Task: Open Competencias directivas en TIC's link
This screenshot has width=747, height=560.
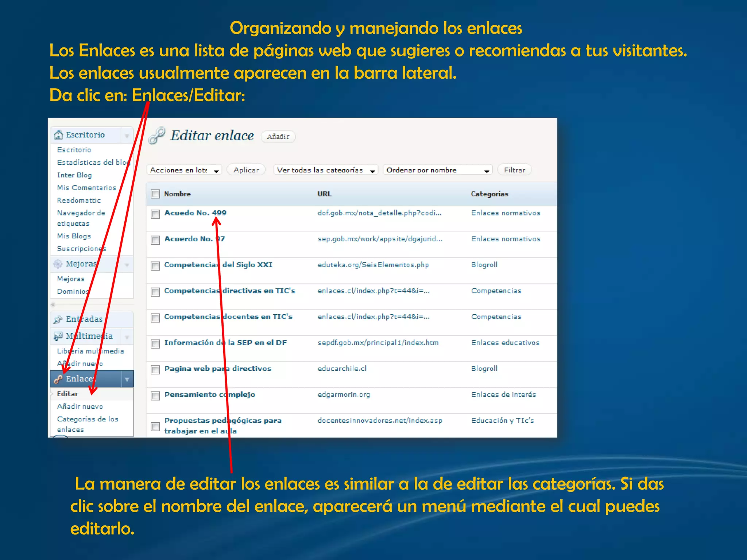Action: (229, 291)
